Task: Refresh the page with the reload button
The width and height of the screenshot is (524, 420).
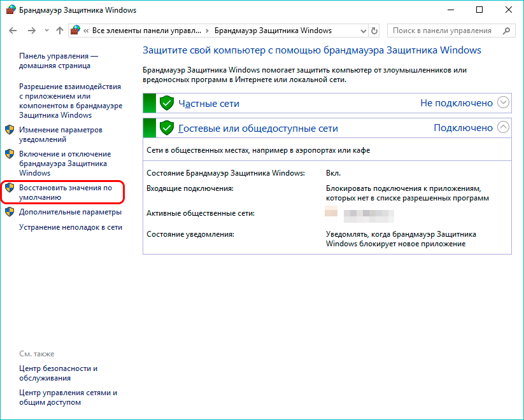Action: coord(374,31)
